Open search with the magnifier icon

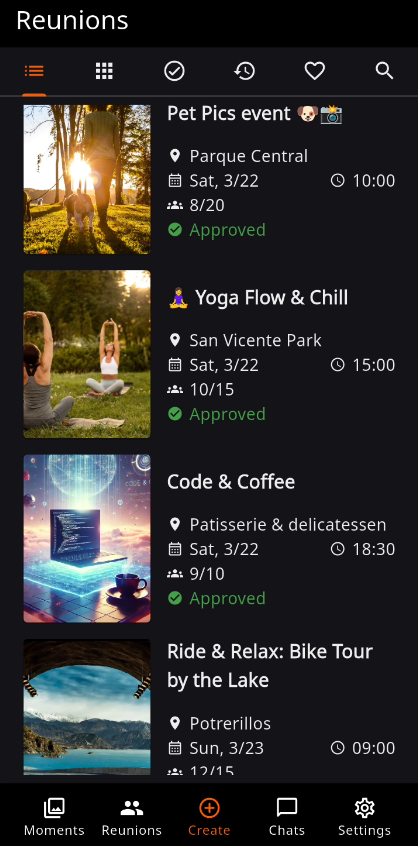coord(384,71)
